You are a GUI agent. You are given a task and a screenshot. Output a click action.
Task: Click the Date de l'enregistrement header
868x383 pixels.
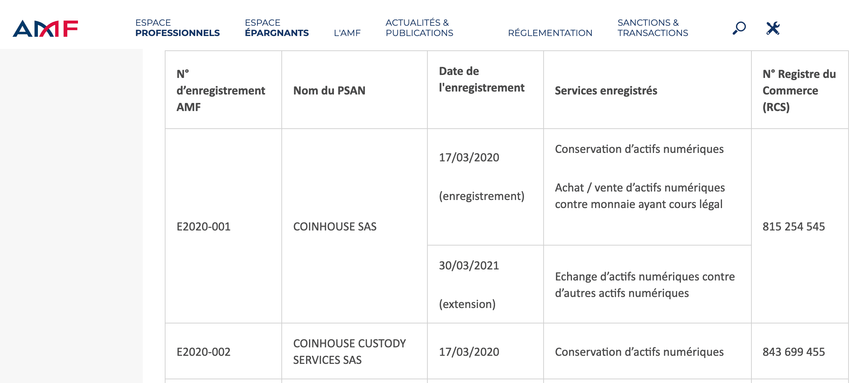pos(481,79)
